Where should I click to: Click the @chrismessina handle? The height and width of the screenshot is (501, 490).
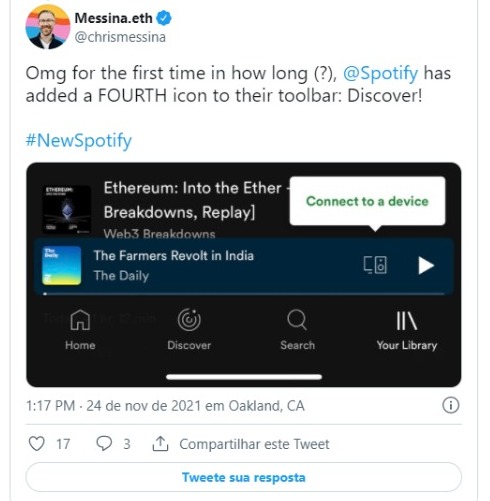120,37
